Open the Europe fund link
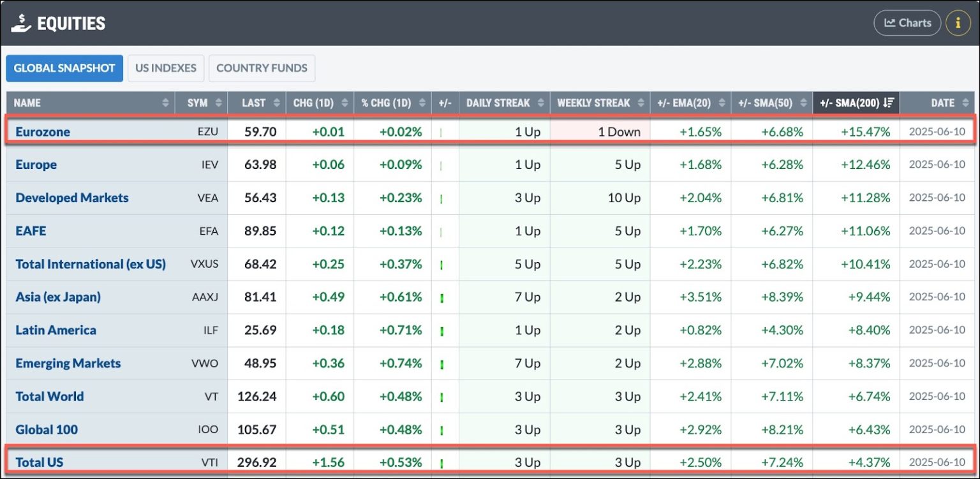The width and height of the screenshot is (980, 479). tap(36, 165)
